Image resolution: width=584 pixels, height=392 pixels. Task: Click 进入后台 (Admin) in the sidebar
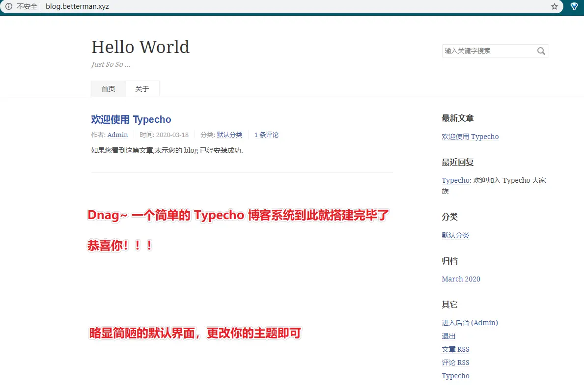[470, 323]
